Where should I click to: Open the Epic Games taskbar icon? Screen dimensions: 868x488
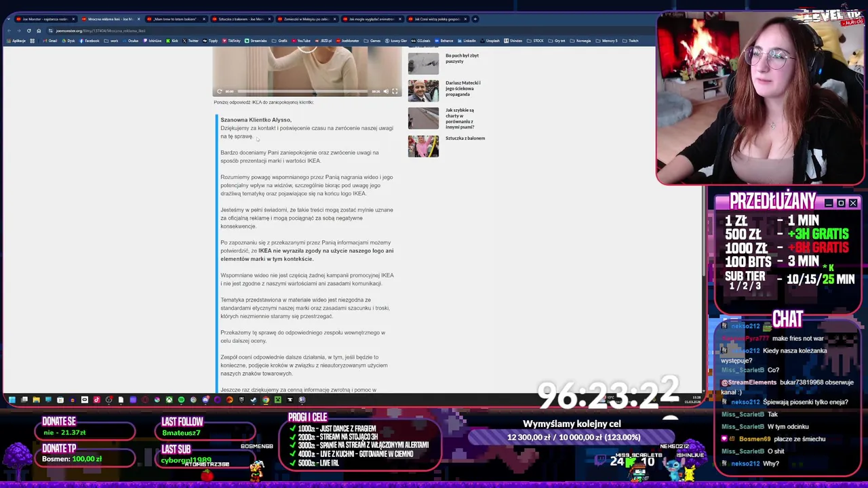tap(241, 400)
